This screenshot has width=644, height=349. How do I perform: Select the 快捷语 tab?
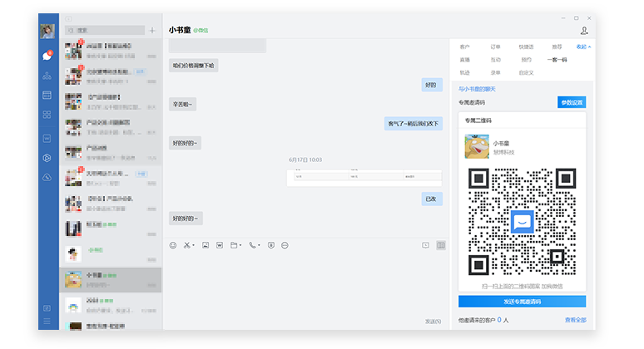point(526,47)
